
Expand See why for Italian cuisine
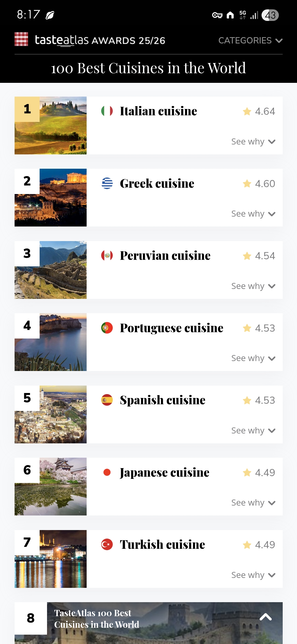253,142
